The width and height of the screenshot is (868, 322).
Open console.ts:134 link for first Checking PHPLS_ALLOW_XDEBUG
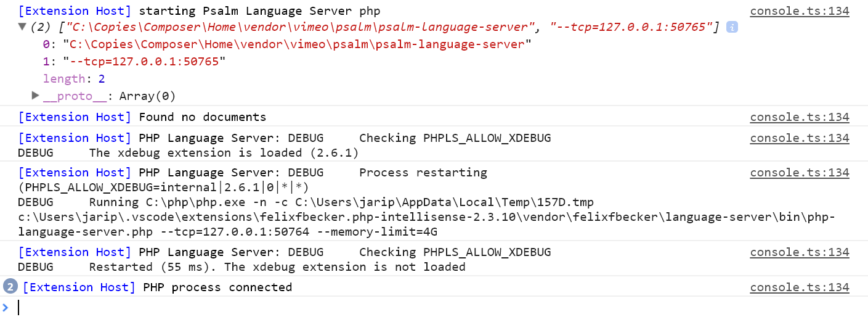point(800,138)
